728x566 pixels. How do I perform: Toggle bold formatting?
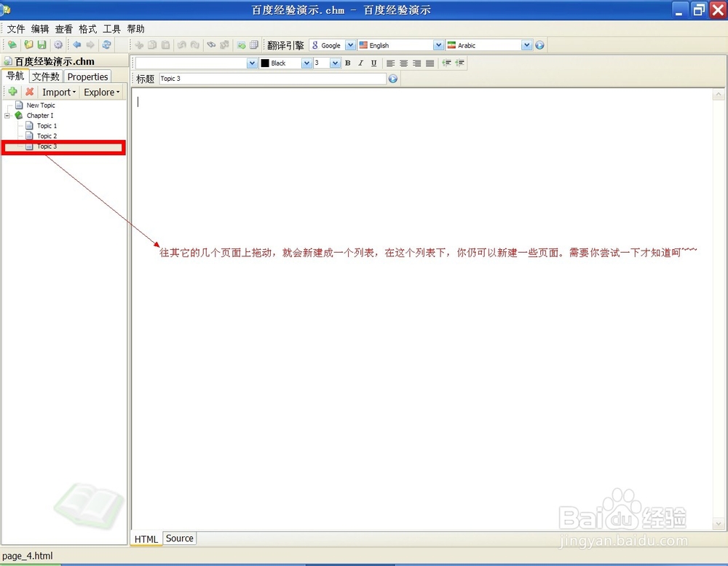[348, 63]
